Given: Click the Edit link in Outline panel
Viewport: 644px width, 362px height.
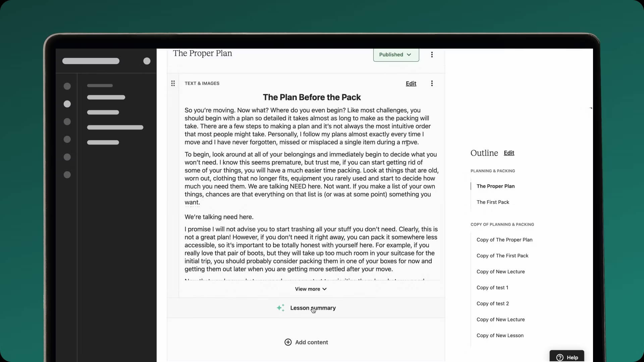Looking at the screenshot, I should (x=509, y=153).
